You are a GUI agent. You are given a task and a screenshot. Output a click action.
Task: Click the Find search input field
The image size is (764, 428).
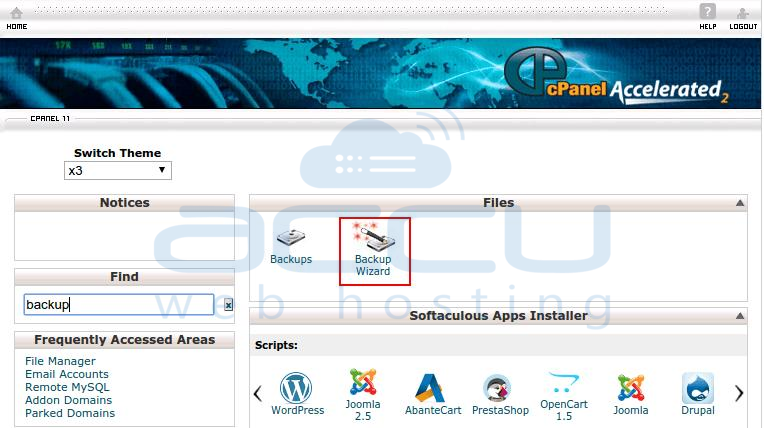click(119, 305)
